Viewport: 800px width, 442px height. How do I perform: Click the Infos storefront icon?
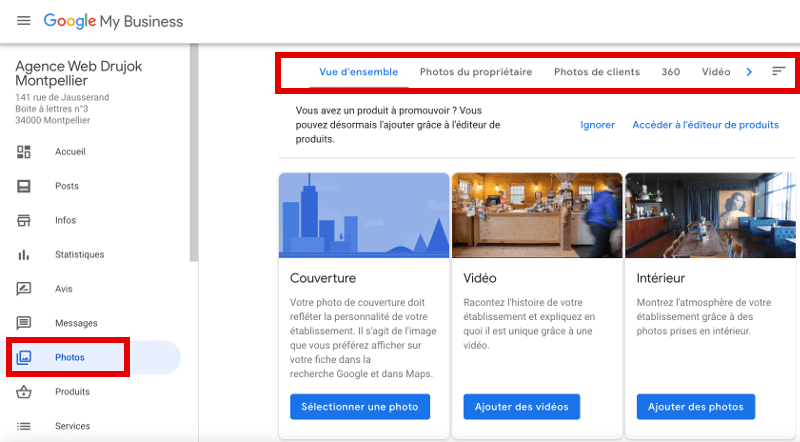click(x=23, y=220)
